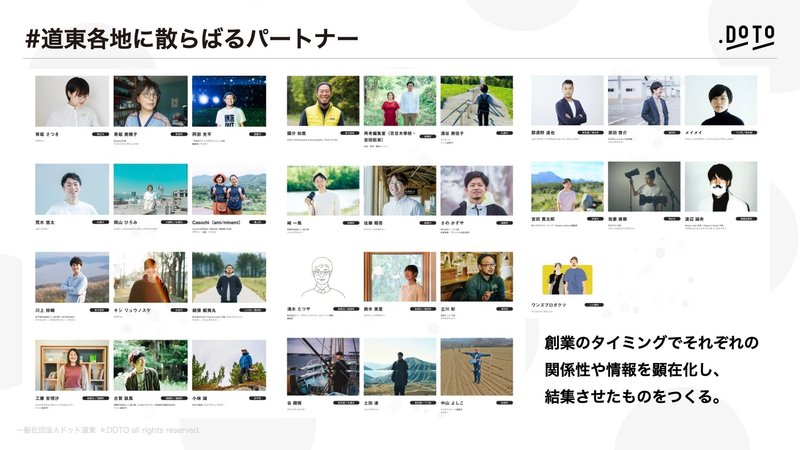The width and height of the screenshot is (800, 450).
Task: Click the name 荒木 悠太
Action: (x=45, y=222)
